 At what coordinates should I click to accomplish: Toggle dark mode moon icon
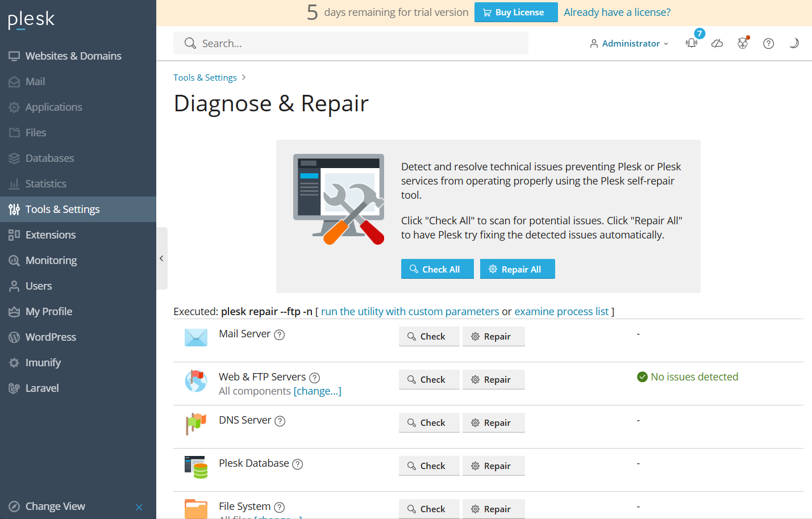(x=794, y=43)
